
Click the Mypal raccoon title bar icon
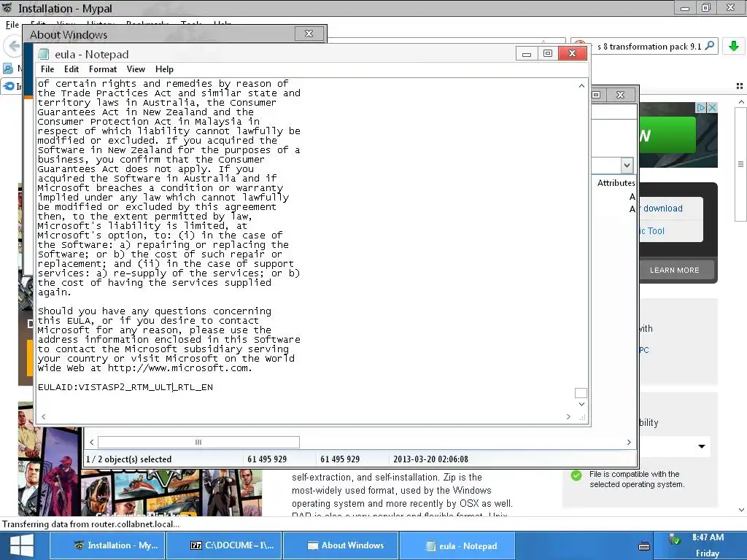(7, 8)
